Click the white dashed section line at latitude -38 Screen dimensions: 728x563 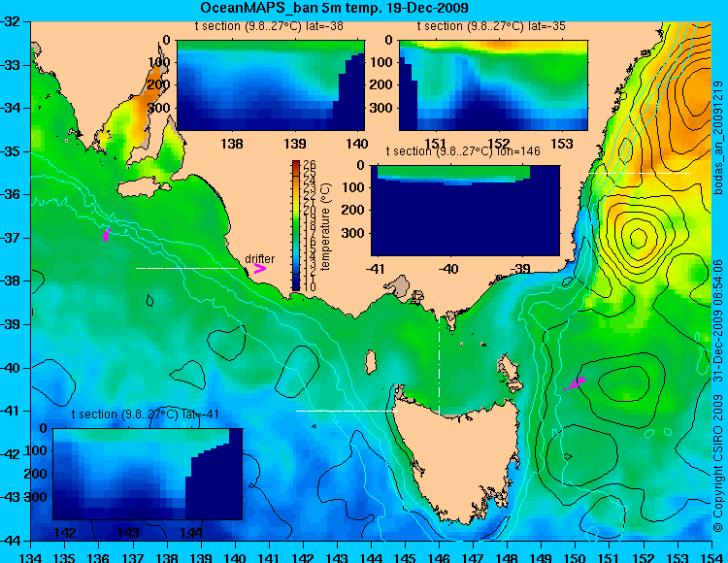[186, 268]
